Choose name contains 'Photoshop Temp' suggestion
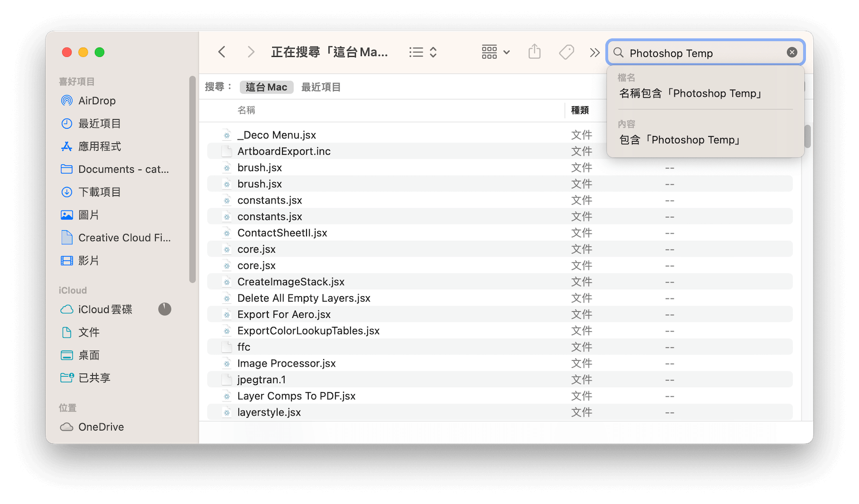Image resolution: width=859 pixels, height=504 pixels. [690, 93]
